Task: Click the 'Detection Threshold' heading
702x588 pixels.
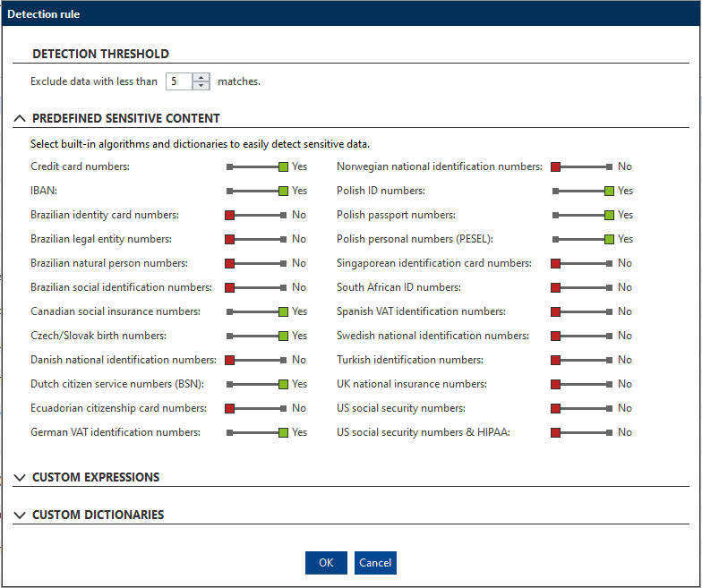Action: point(100,54)
